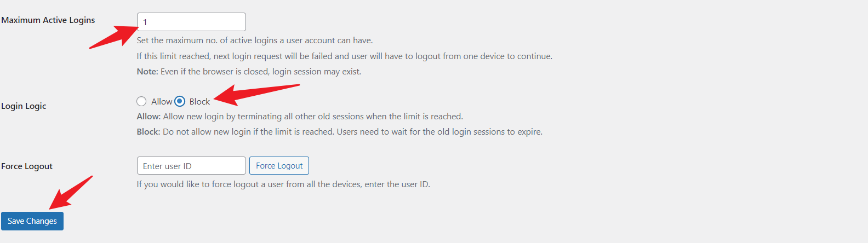Viewport: 868px width, 243px height.
Task: Click the word Allow beside its radio
Action: 162,102
